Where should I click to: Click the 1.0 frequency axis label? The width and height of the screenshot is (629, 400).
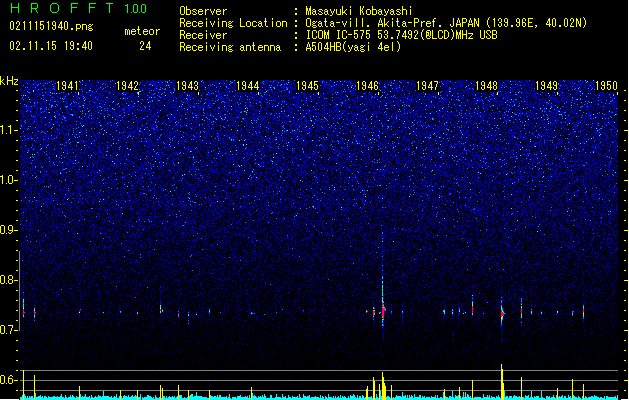pyautogui.click(x=9, y=180)
